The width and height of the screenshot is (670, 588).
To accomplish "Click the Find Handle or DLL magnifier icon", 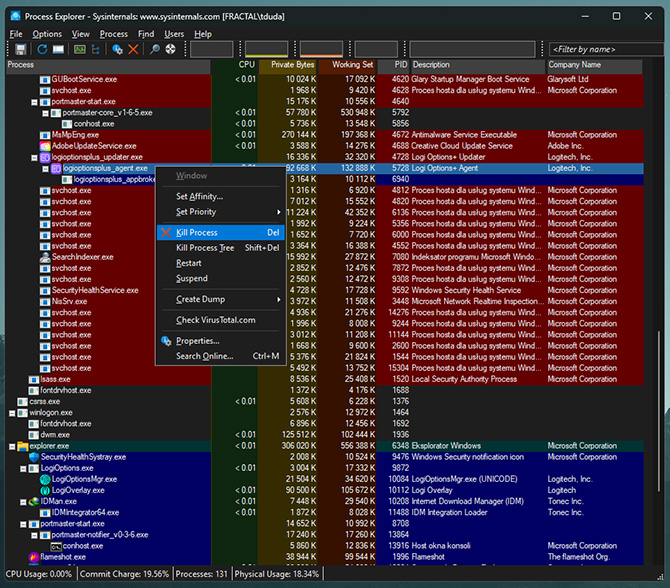I will [x=154, y=49].
